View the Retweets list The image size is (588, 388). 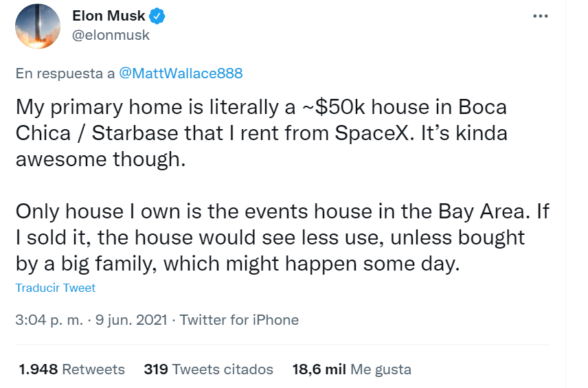(93, 369)
